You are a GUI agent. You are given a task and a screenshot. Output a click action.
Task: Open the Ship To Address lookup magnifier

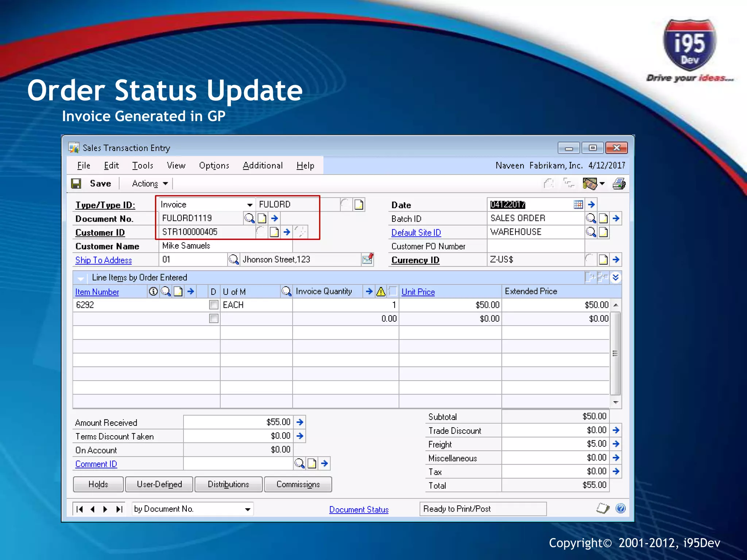[x=233, y=260]
